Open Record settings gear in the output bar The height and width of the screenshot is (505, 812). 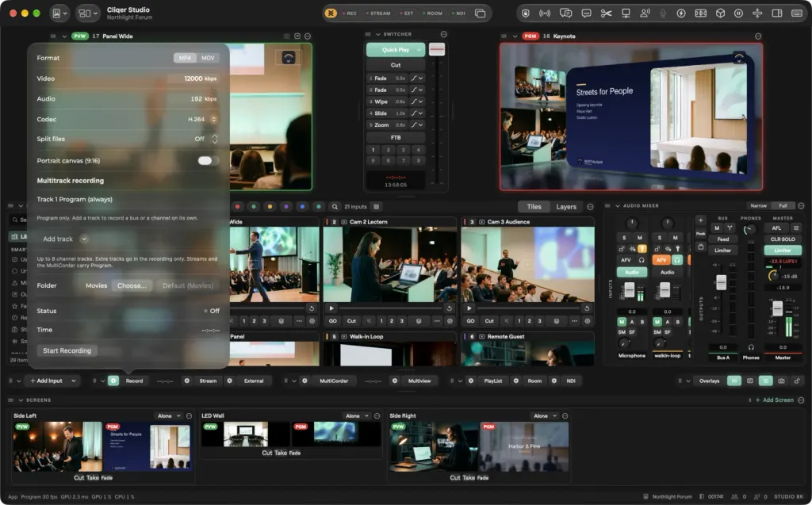[x=113, y=381]
